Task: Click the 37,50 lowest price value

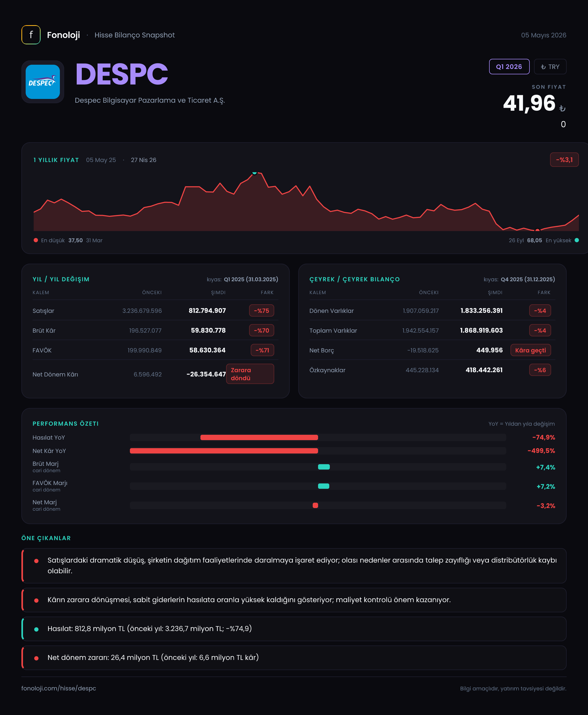Action: tap(76, 240)
